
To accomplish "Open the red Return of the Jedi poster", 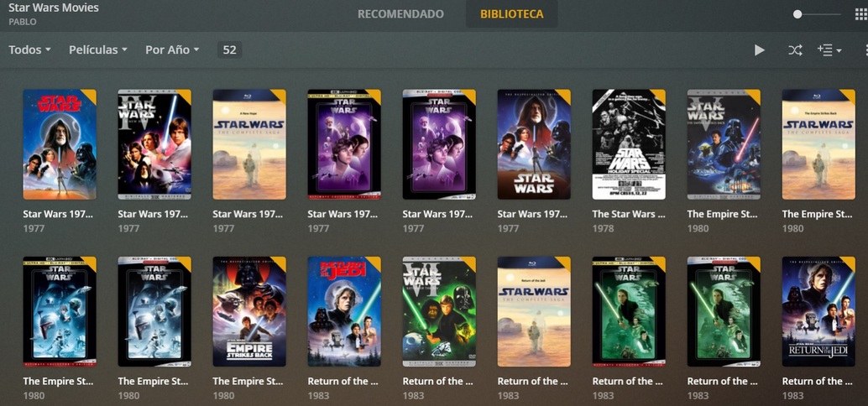I will click(x=344, y=311).
